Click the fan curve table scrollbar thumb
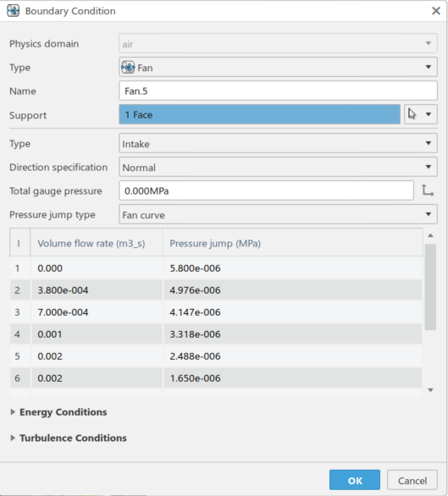448x496 pixels. [x=430, y=287]
